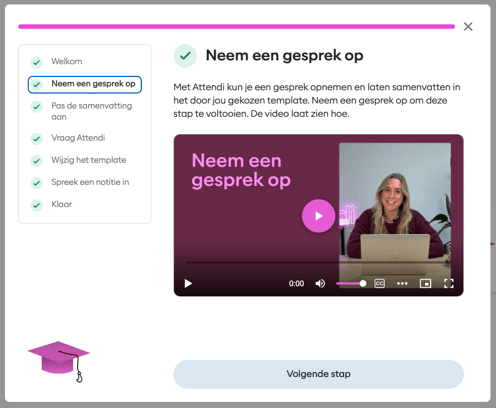Toggle closed captions with CC icon
The width and height of the screenshot is (496, 408).
[x=379, y=284]
